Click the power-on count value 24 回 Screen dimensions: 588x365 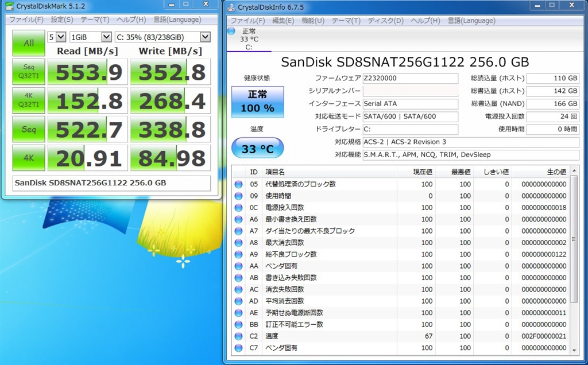tap(553, 117)
